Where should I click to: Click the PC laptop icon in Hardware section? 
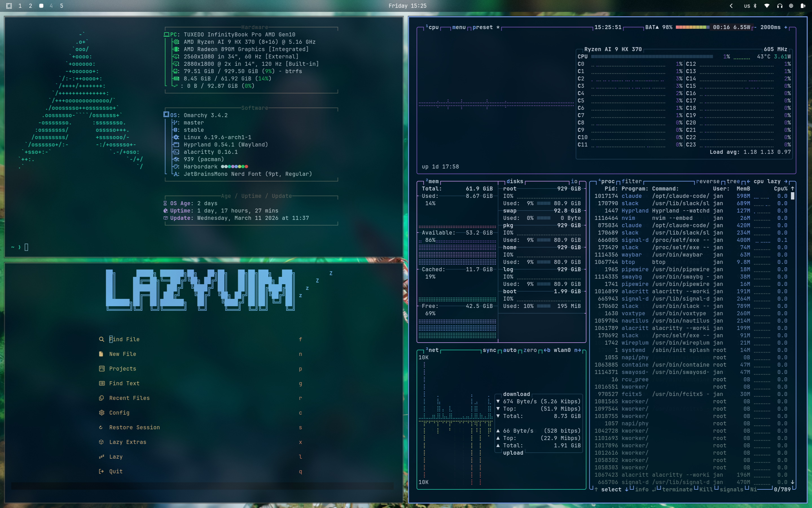pos(166,35)
